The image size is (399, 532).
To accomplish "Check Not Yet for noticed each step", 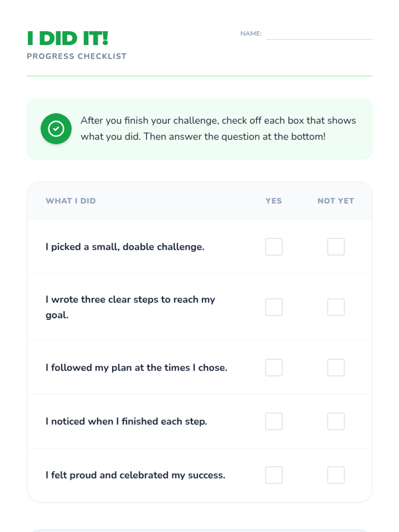I will coord(335,421).
